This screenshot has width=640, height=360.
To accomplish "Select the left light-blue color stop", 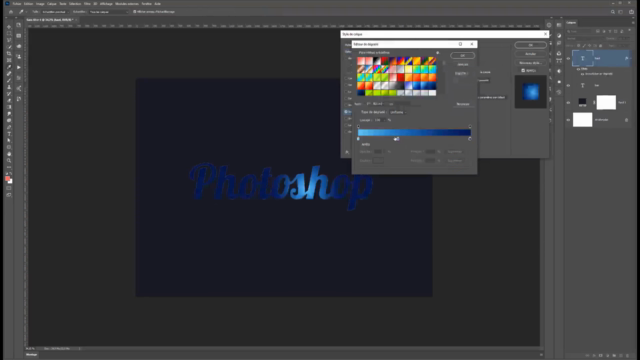I will pyautogui.click(x=358, y=139).
